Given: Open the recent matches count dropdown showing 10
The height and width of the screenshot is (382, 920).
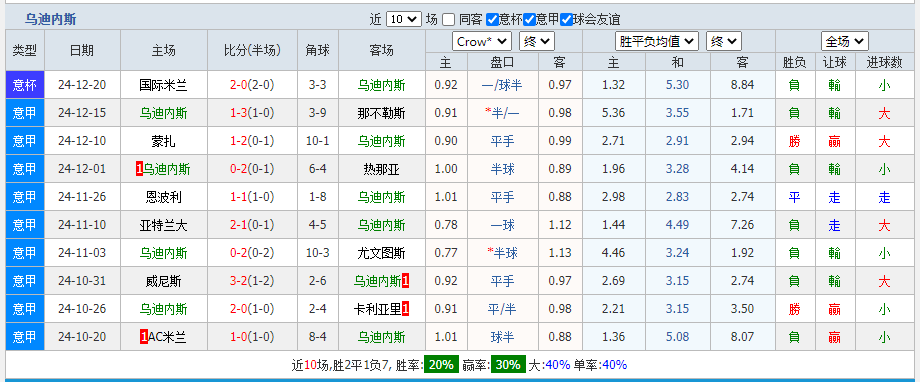Looking at the screenshot, I should (404, 19).
